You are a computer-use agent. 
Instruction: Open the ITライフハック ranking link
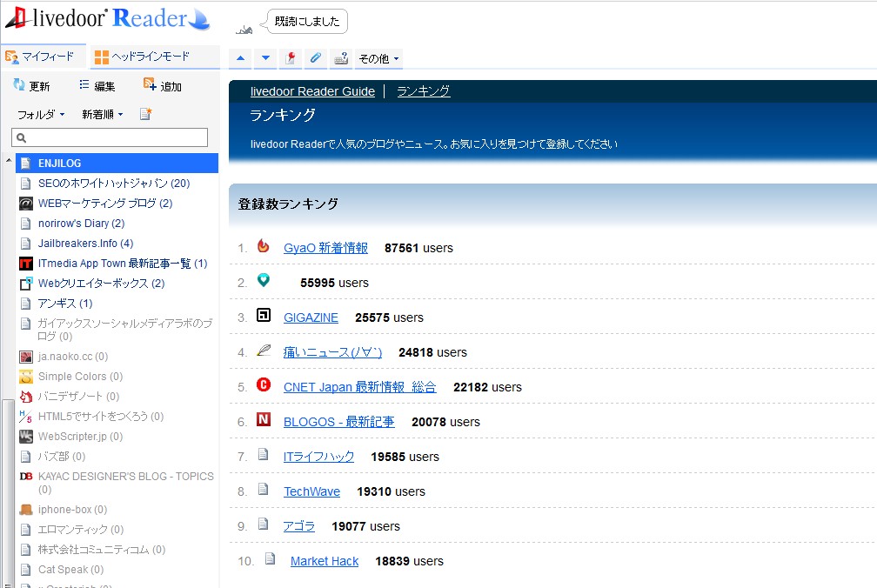[318, 457]
